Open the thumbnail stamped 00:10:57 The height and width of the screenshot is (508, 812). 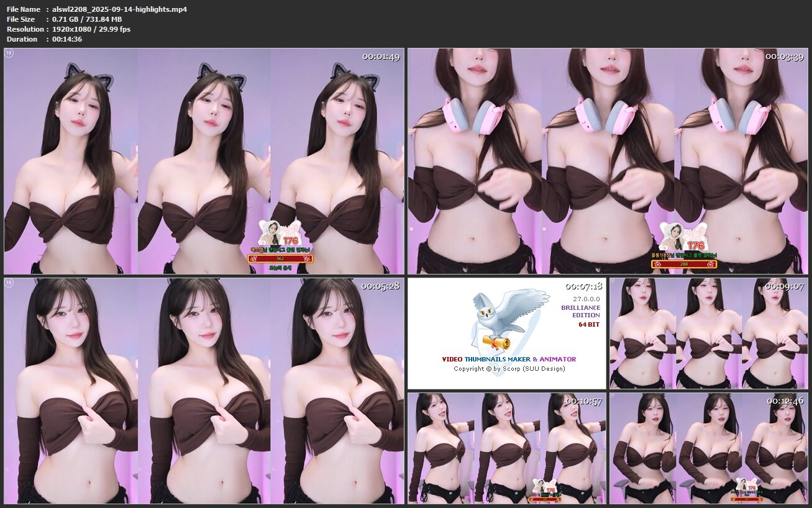tap(507, 448)
